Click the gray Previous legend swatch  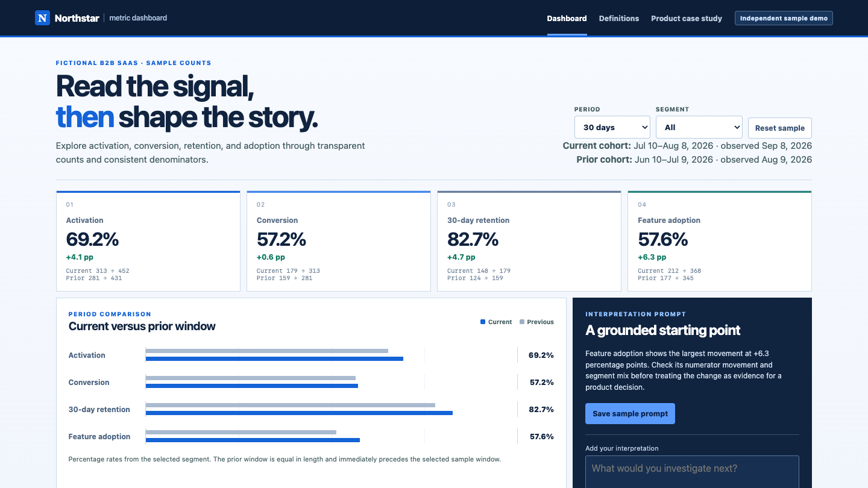click(x=522, y=322)
